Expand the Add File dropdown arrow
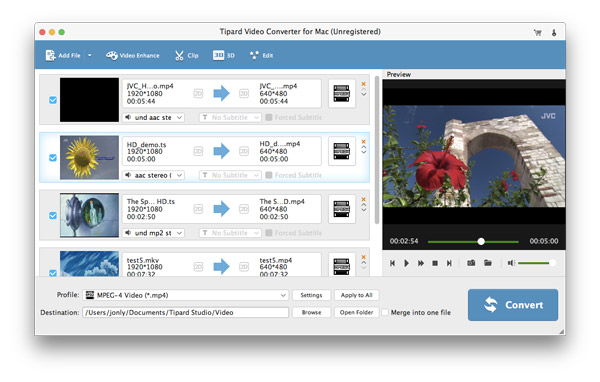The width and height of the screenshot is (600, 382). coord(90,56)
